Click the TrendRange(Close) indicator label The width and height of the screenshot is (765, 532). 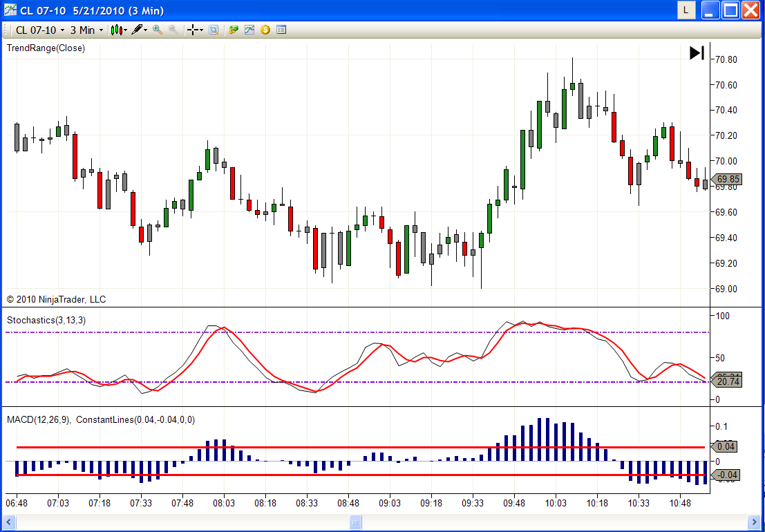coord(46,48)
